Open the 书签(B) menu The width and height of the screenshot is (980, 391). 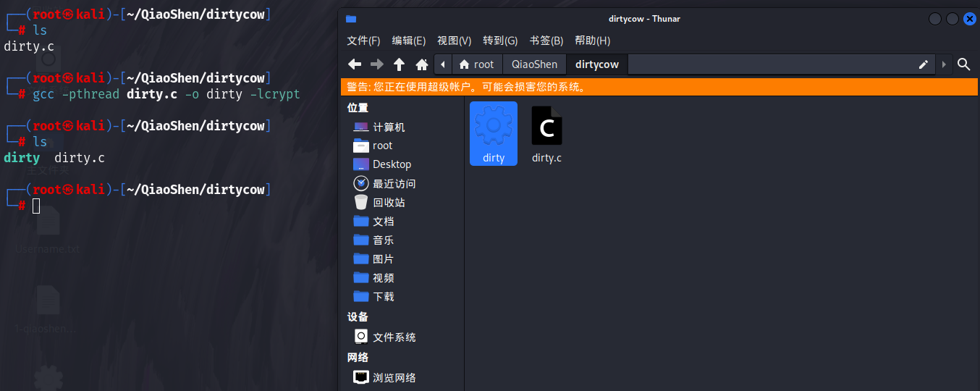(x=546, y=41)
